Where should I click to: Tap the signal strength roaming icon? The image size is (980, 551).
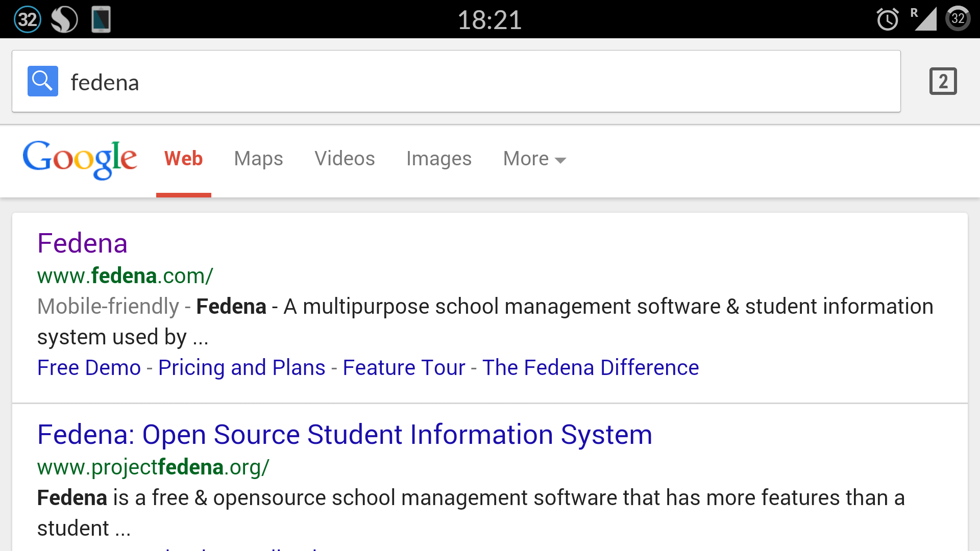924,19
